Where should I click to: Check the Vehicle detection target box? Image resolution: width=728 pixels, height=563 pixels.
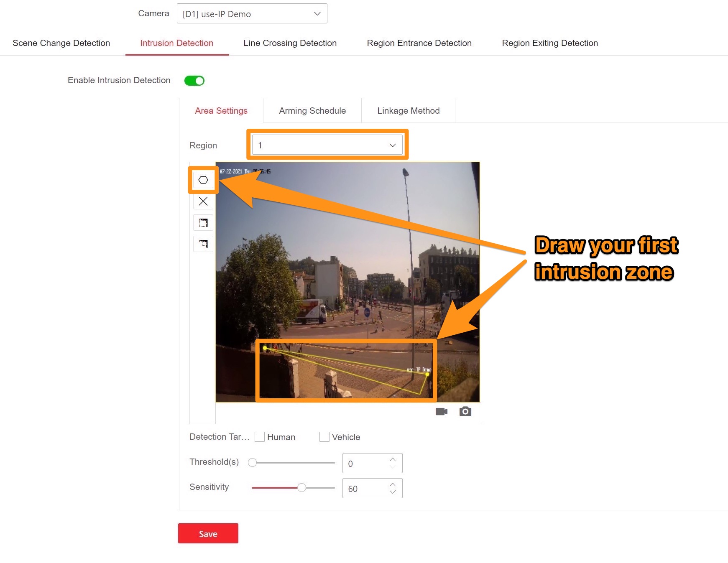(324, 437)
